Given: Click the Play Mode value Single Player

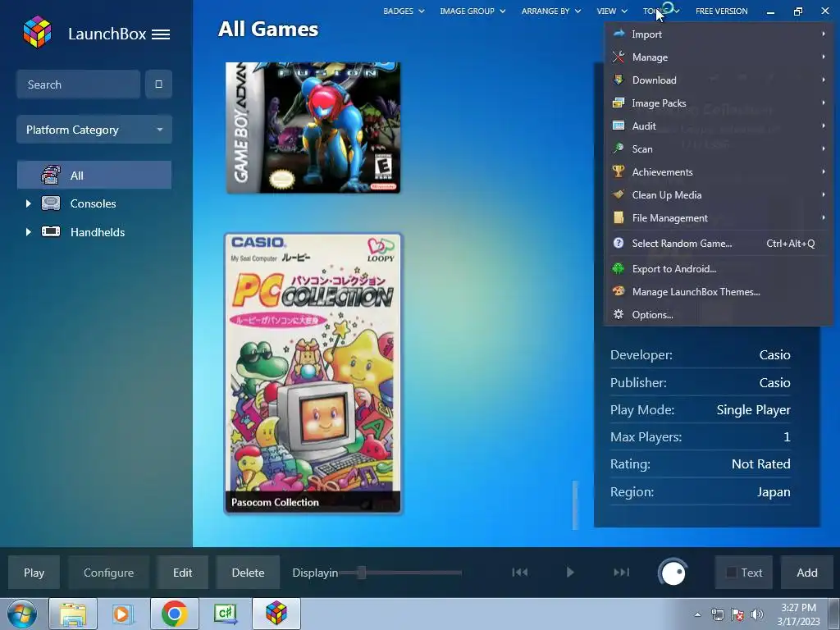Looking at the screenshot, I should point(753,410).
